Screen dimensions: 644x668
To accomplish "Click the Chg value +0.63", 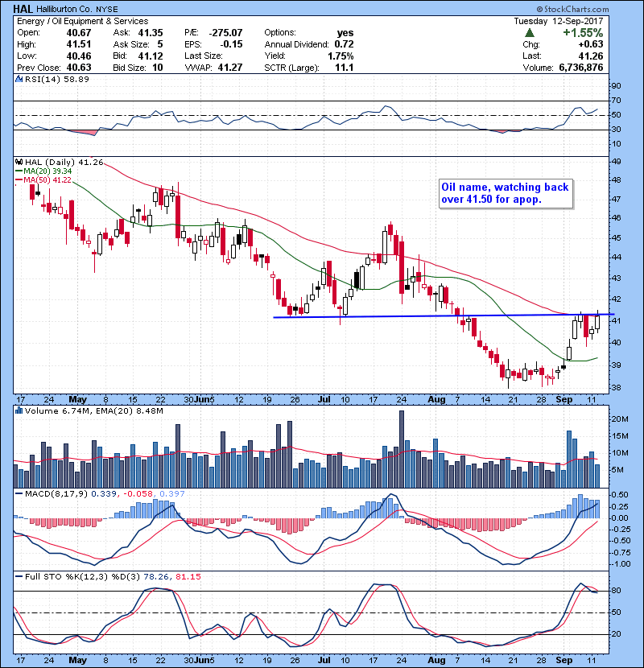I will (x=591, y=44).
